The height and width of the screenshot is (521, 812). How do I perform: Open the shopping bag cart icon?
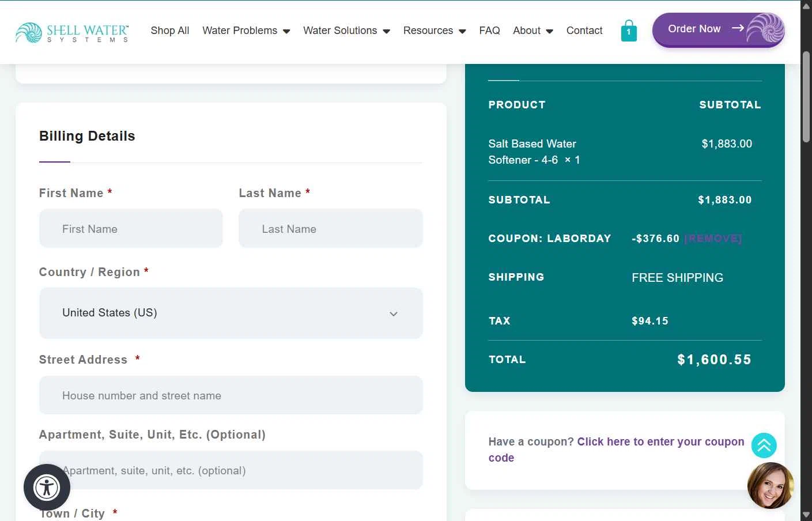[x=629, y=31]
